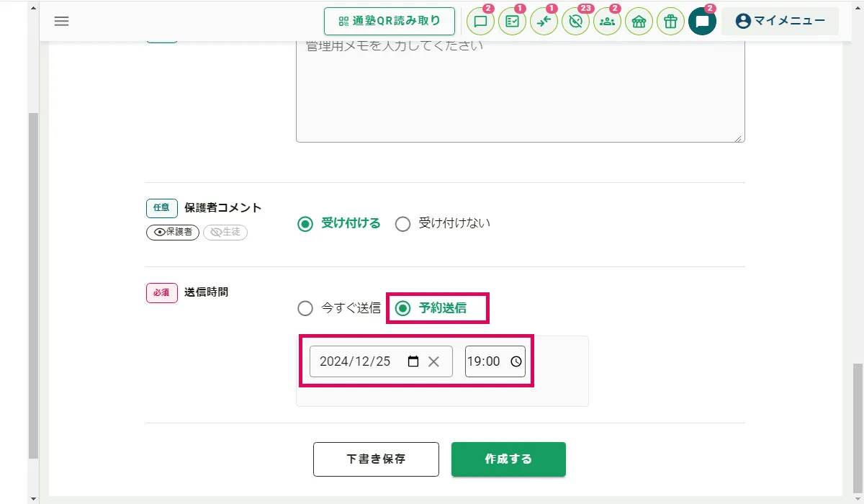Open the clock picker for 19:00 time
The image size is (864, 504).
pyautogui.click(x=516, y=361)
